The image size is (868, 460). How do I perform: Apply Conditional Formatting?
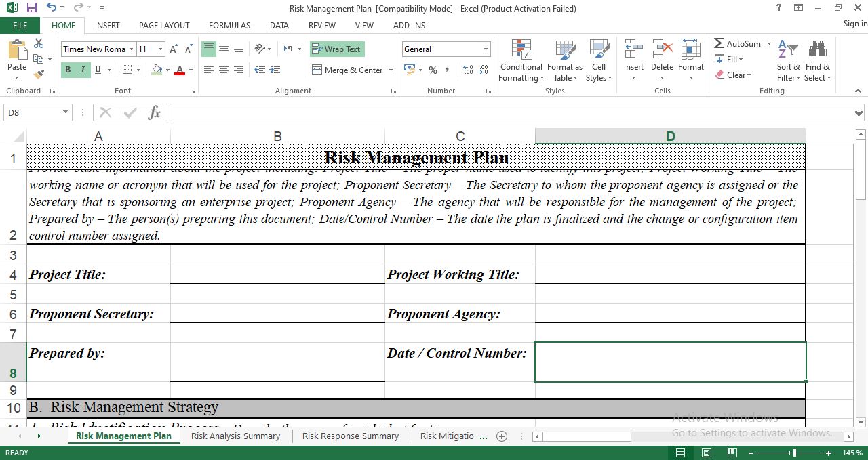[x=521, y=61]
